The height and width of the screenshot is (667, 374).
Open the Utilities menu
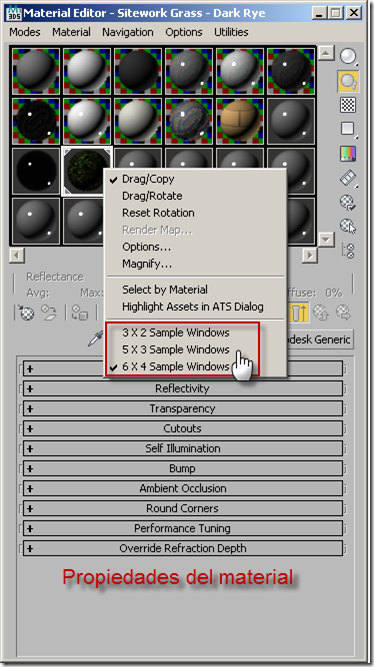pyautogui.click(x=231, y=32)
